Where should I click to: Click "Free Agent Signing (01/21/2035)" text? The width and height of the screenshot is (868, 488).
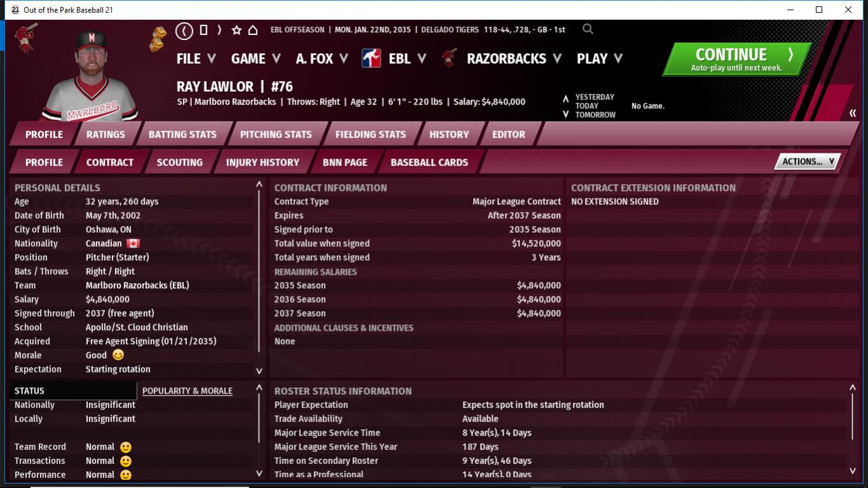[x=151, y=341]
